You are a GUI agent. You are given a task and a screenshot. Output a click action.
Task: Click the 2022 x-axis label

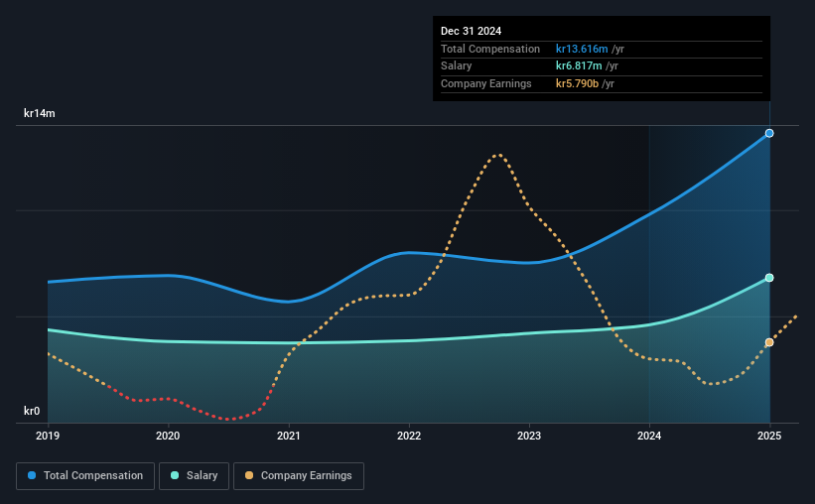click(x=409, y=436)
